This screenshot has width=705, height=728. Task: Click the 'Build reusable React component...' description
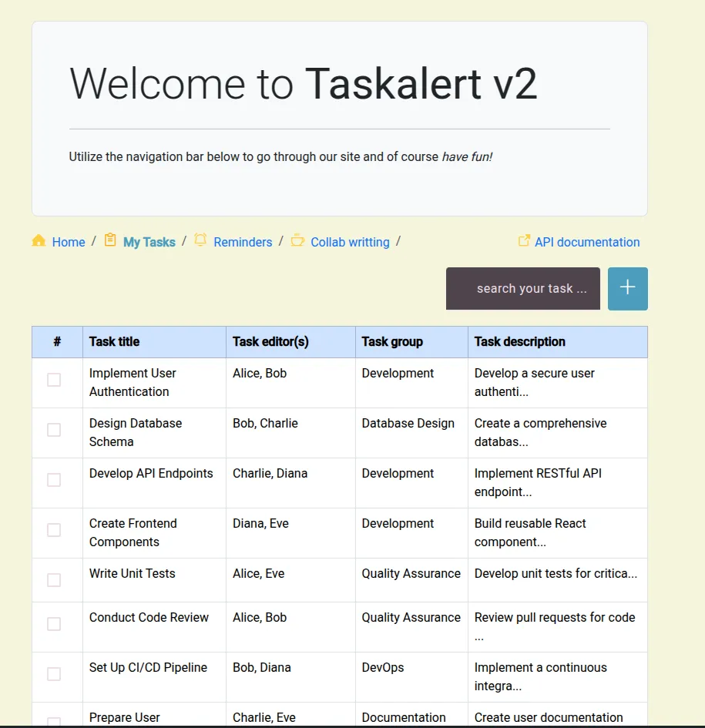(557, 533)
